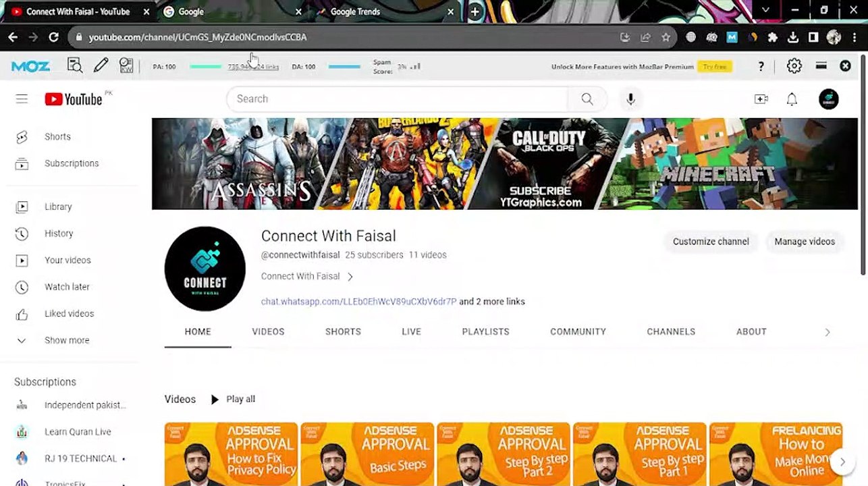
Task: Open the SHORTS channel tab
Action: (343, 331)
